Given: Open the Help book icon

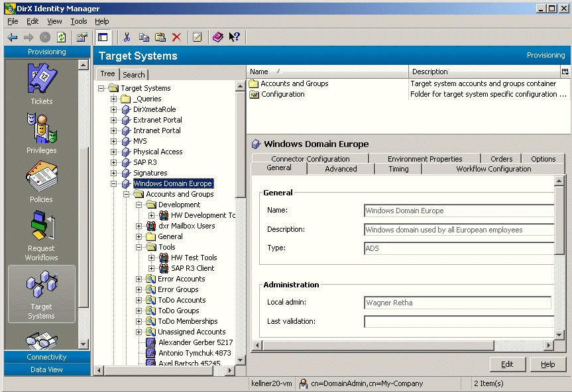Looking at the screenshot, I should click(217, 37).
